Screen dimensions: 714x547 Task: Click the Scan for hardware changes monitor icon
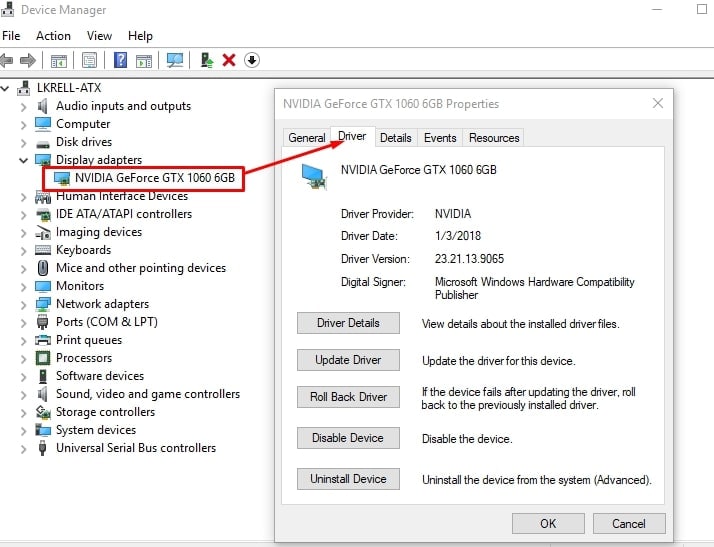(x=175, y=60)
